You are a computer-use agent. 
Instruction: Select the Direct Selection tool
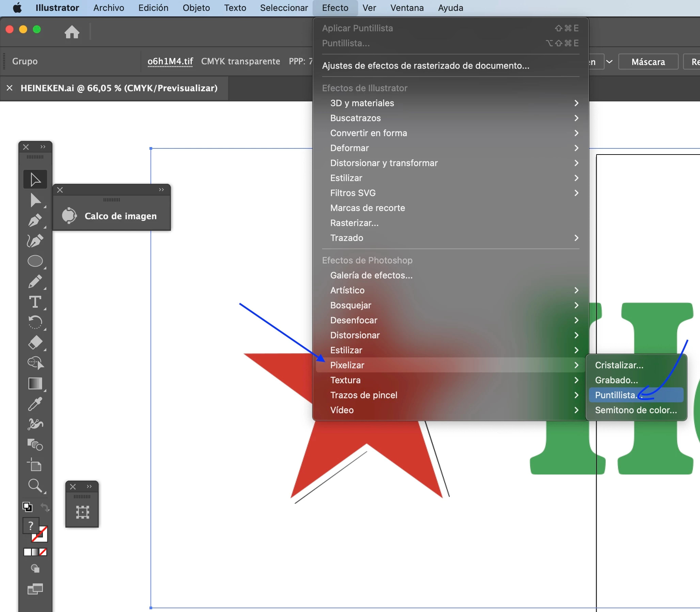35,200
